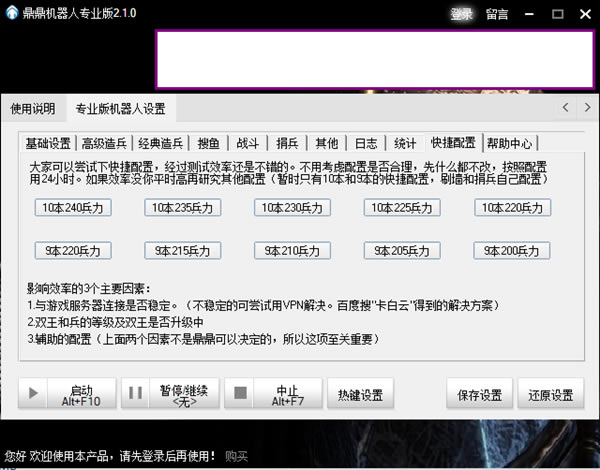Apply the 9本210兵力 preset
This screenshot has height=470, width=600.
pyautogui.click(x=292, y=251)
